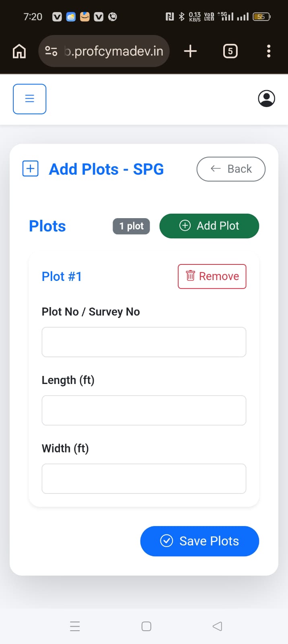Remove Plot #1

click(212, 277)
